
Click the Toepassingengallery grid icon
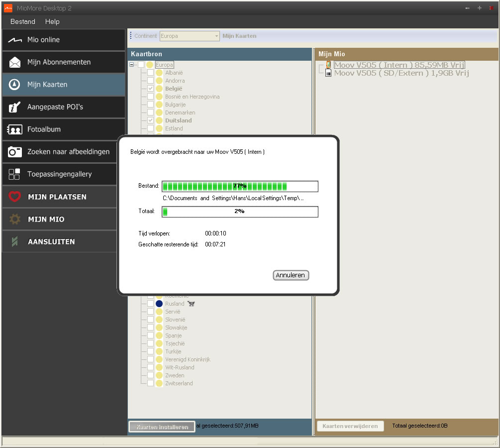point(15,174)
